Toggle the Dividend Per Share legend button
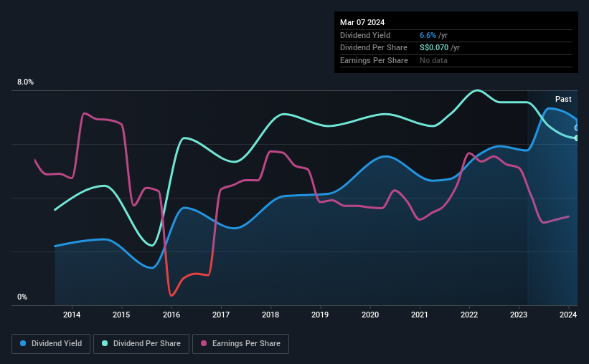589x364 pixels. pyautogui.click(x=141, y=344)
